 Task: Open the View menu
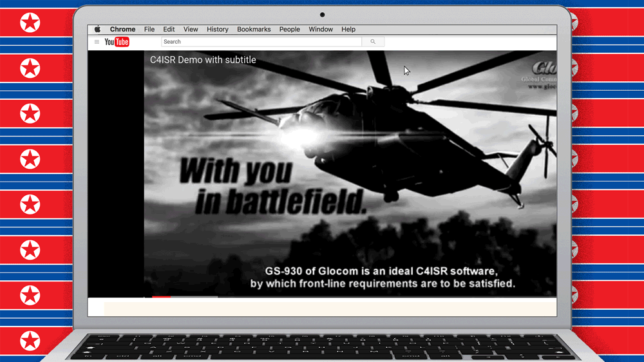[191, 29]
